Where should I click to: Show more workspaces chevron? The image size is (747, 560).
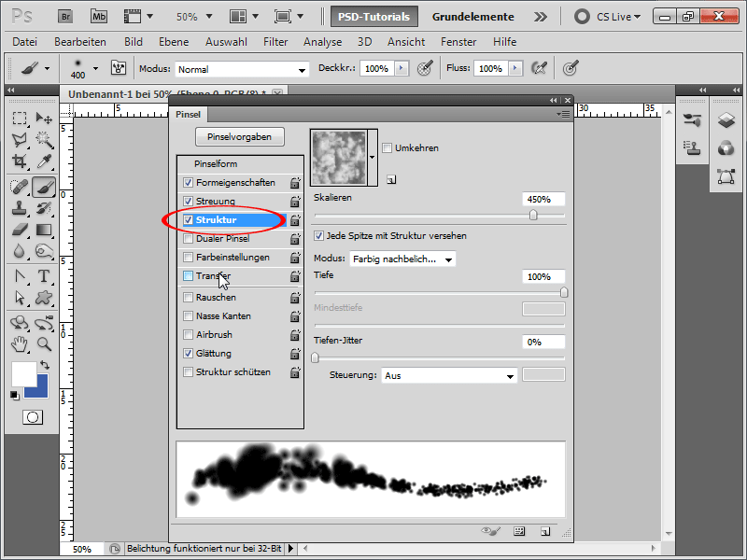(x=541, y=17)
